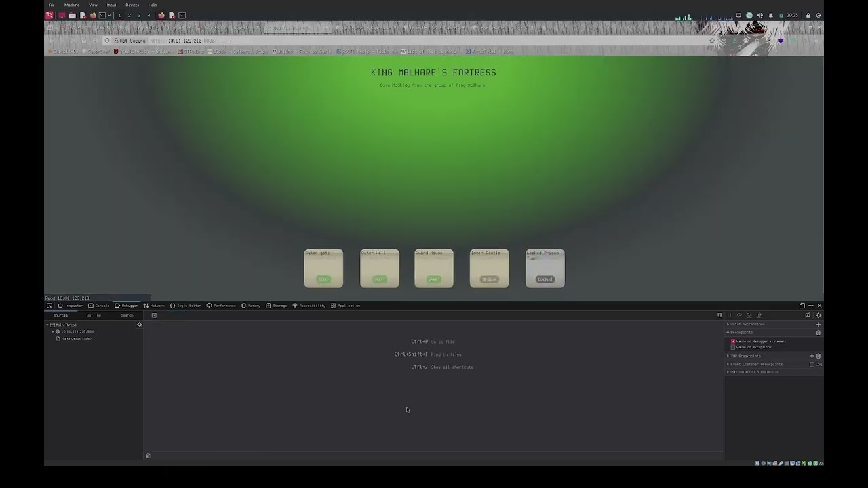Toggle the deactivate breakpoints icon
The width and height of the screenshot is (868, 488).
click(x=808, y=315)
